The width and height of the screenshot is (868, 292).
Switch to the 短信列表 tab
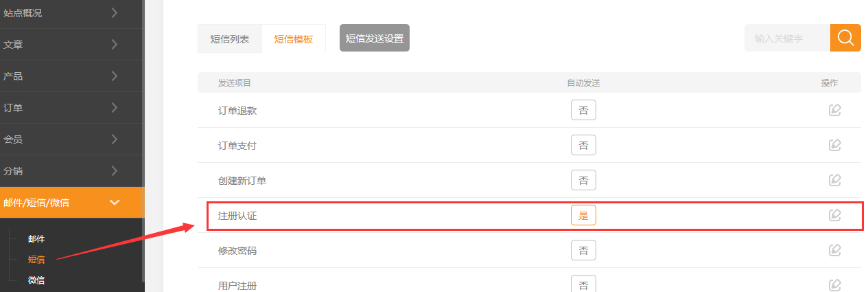point(230,39)
